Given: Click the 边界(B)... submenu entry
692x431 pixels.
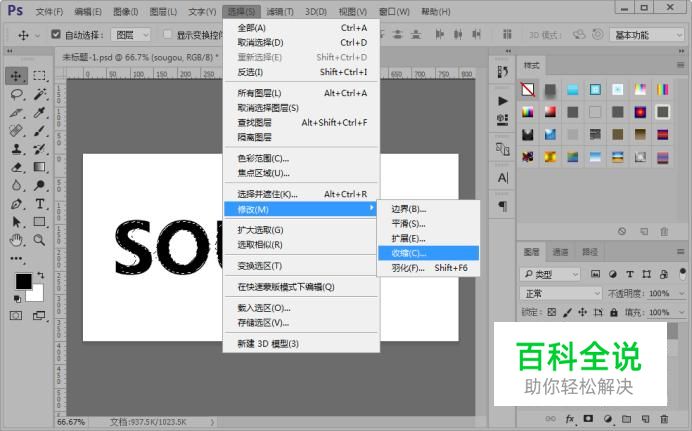Looking at the screenshot, I should 428,209.
